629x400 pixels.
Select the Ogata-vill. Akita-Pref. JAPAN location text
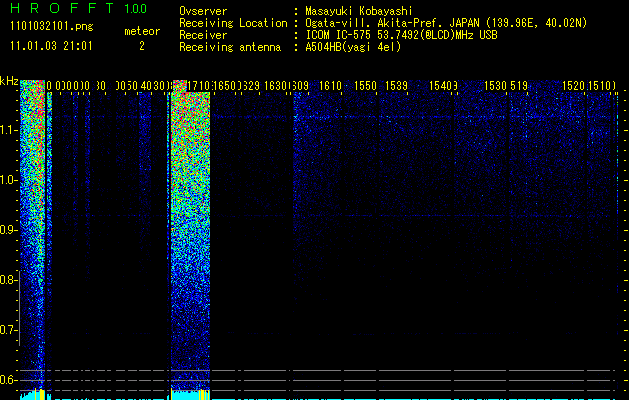(x=446, y=23)
